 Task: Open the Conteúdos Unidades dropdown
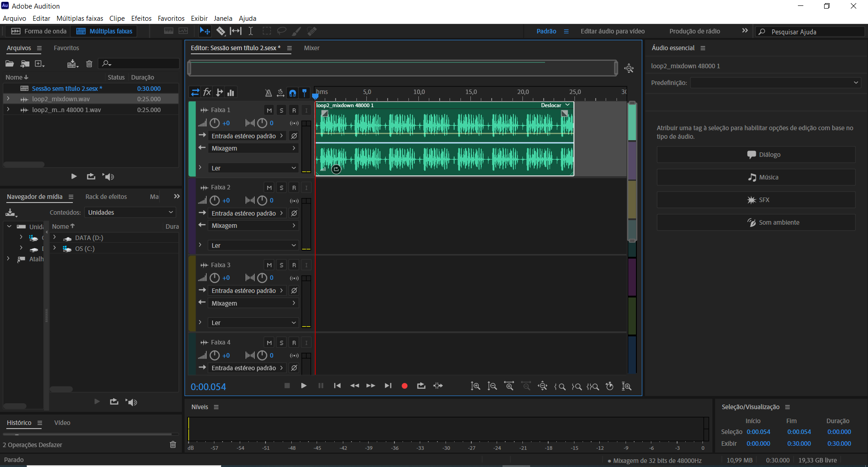pos(130,212)
